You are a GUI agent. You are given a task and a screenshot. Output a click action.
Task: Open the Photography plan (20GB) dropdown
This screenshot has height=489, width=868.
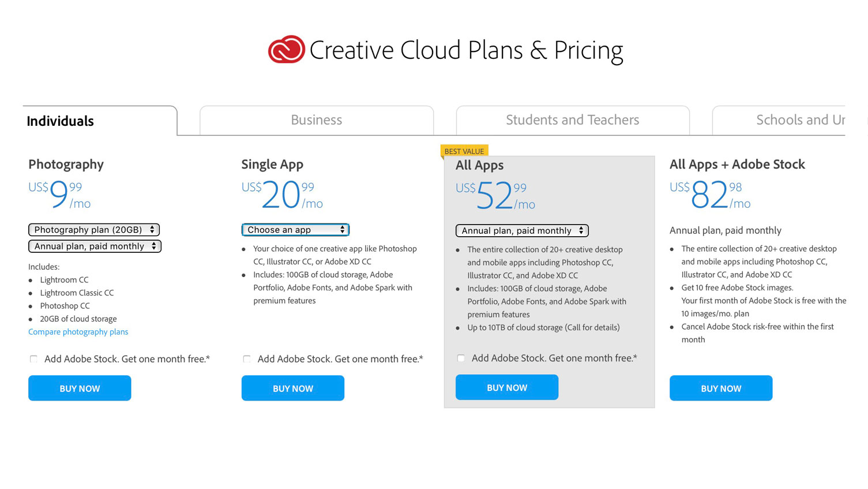point(94,229)
